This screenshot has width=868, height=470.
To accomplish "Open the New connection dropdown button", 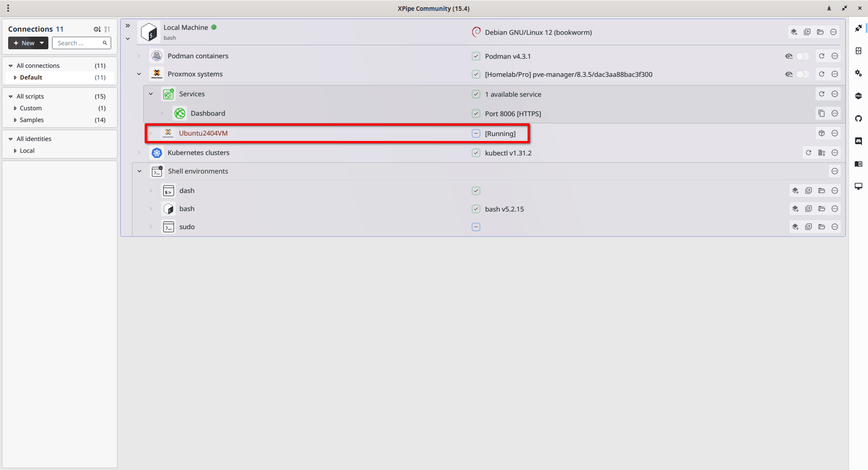I will (x=28, y=43).
